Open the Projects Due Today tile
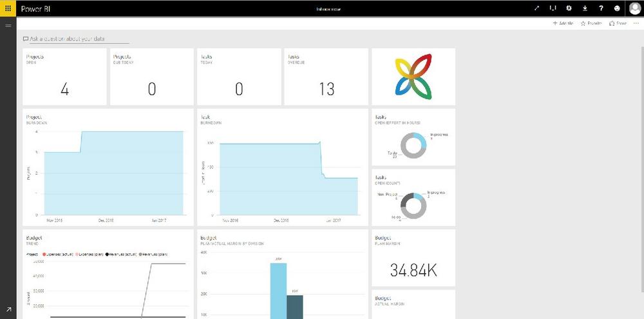The width and height of the screenshot is (644, 319). (151, 77)
